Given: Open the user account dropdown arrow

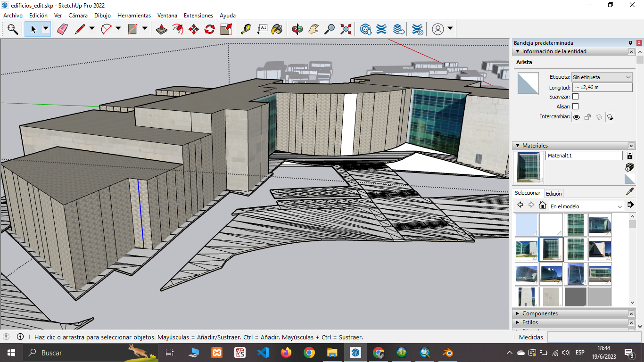Looking at the screenshot, I should pos(450,29).
